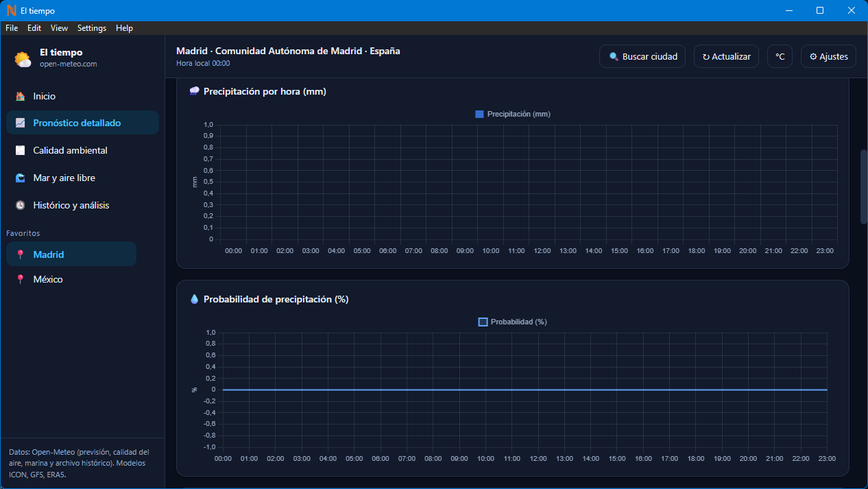Click the chart icon beside Pronóstico detallado

21,123
